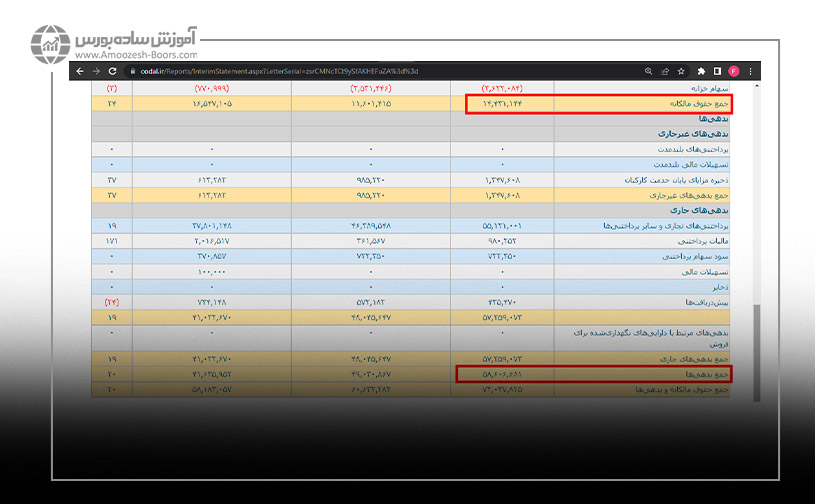Open the pink profile avatar

[732, 71]
